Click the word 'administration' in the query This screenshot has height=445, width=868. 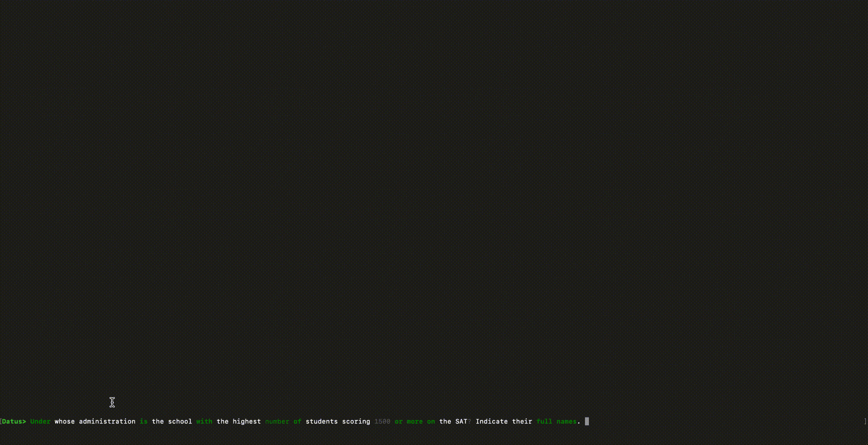tap(107, 421)
